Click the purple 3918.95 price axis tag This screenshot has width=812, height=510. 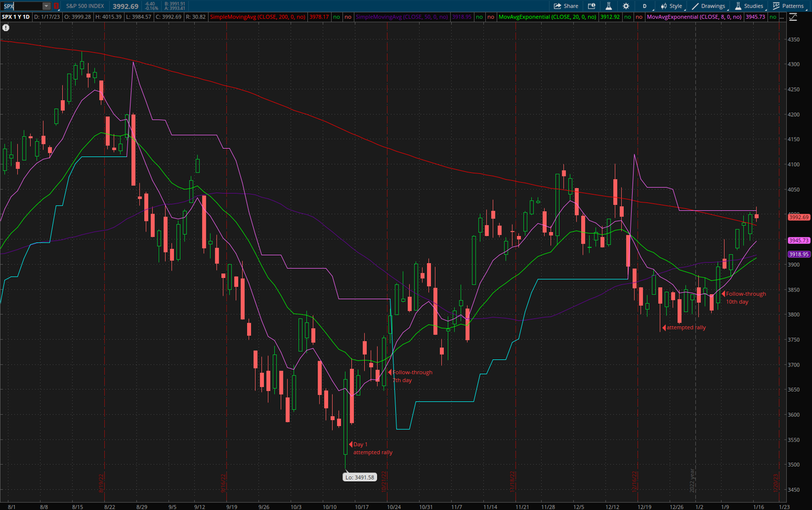click(798, 254)
